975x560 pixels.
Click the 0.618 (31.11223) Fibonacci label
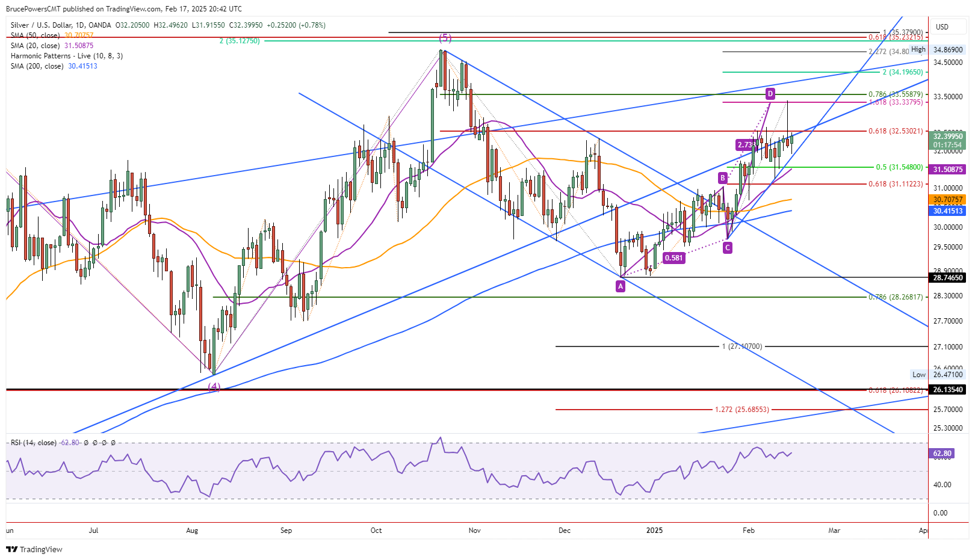coord(896,184)
